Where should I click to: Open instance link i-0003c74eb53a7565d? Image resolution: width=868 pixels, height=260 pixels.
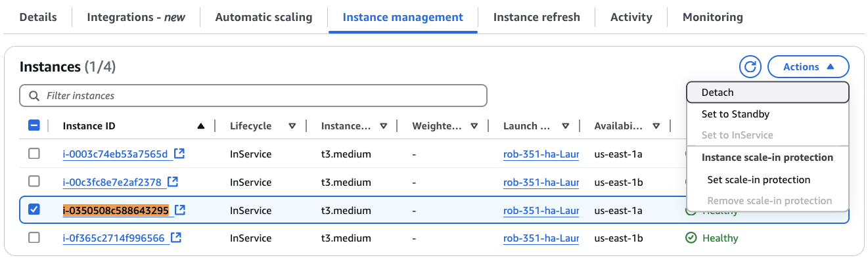coord(116,154)
